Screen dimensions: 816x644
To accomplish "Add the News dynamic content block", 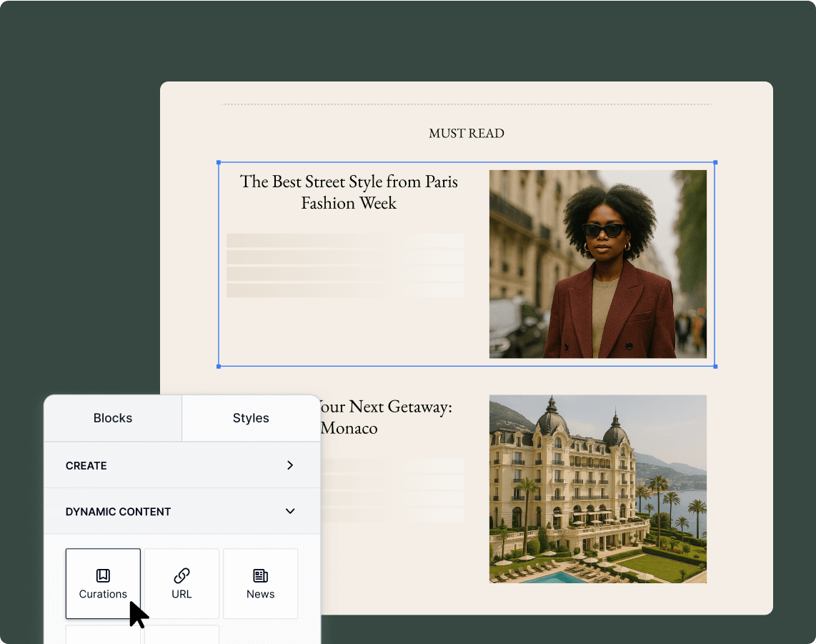I will tap(260, 583).
